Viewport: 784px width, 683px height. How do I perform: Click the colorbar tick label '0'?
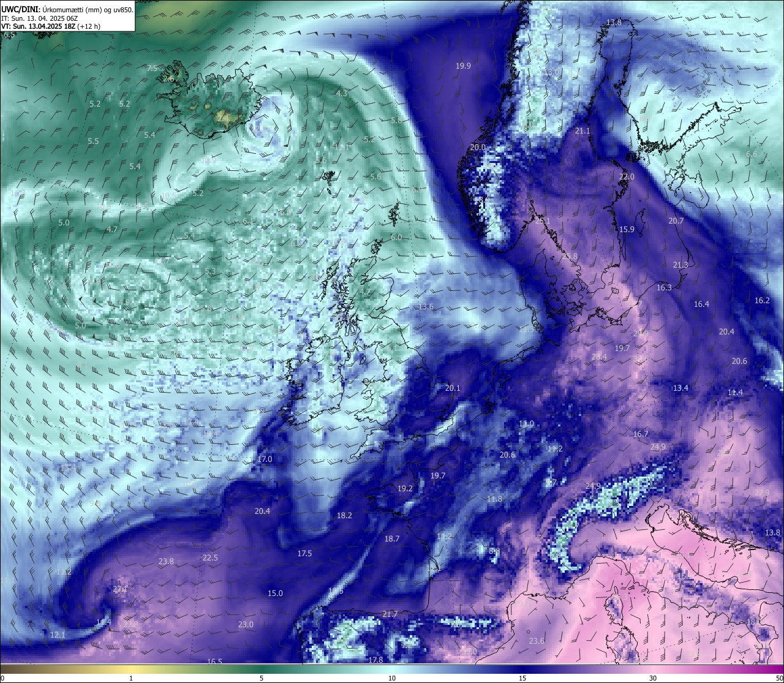2,678
